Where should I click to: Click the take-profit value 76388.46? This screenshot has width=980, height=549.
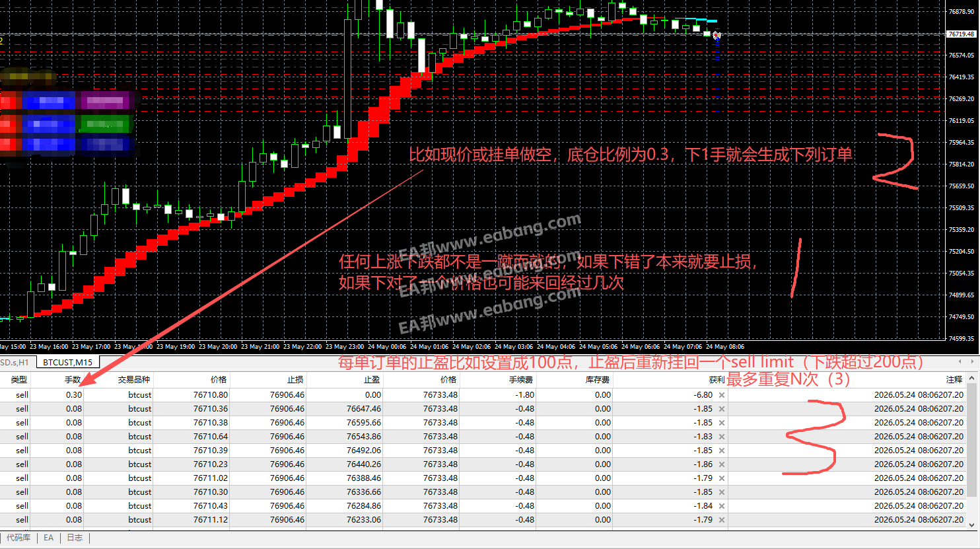point(364,478)
